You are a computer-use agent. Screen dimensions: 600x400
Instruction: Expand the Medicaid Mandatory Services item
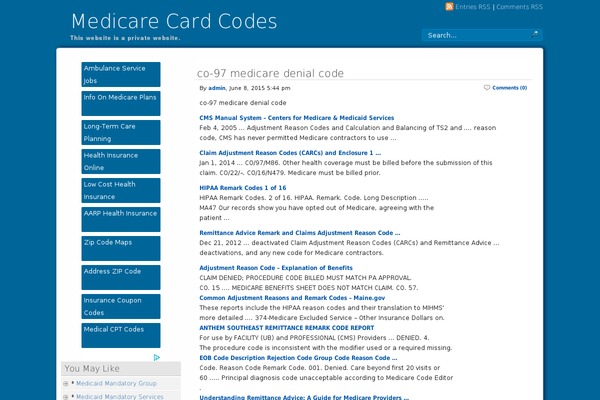pos(65,397)
